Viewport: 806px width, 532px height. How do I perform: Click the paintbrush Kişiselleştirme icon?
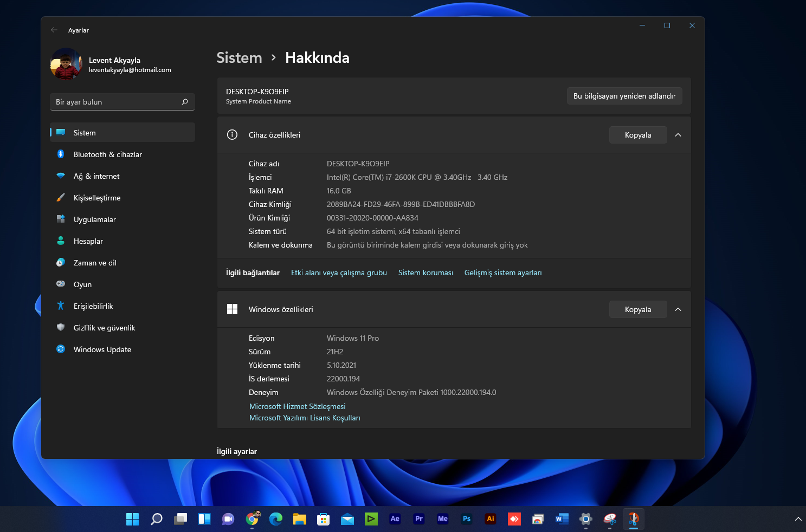pyautogui.click(x=61, y=198)
